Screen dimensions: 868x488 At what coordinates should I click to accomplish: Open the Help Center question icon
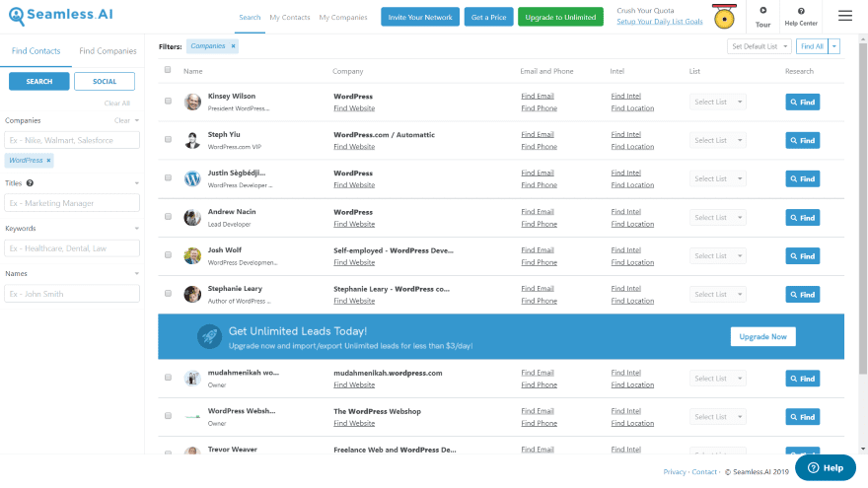[801, 11]
